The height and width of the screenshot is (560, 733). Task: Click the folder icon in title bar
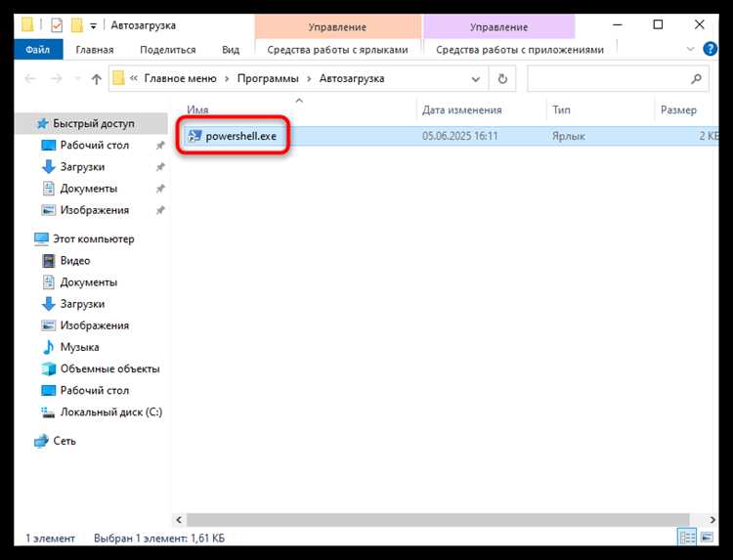(x=27, y=24)
